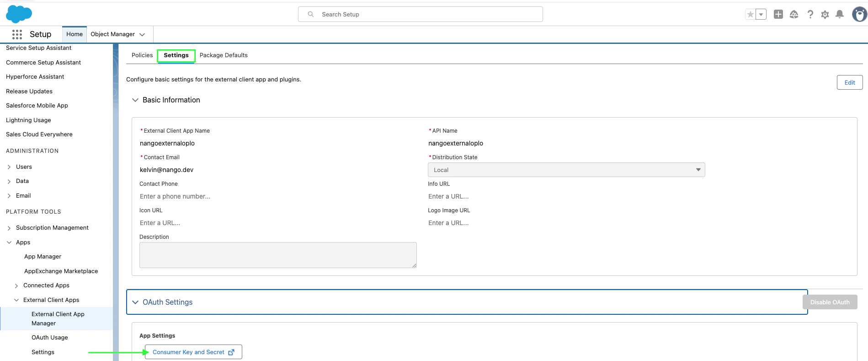Open Settings under External Client Apps
The height and width of the screenshot is (361, 868).
pos(43,352)
